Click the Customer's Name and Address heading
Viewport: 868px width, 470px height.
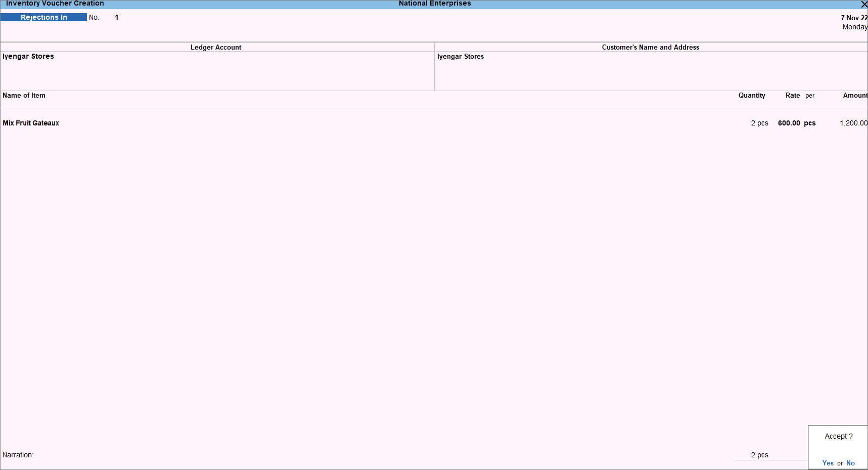pos(651,47)
